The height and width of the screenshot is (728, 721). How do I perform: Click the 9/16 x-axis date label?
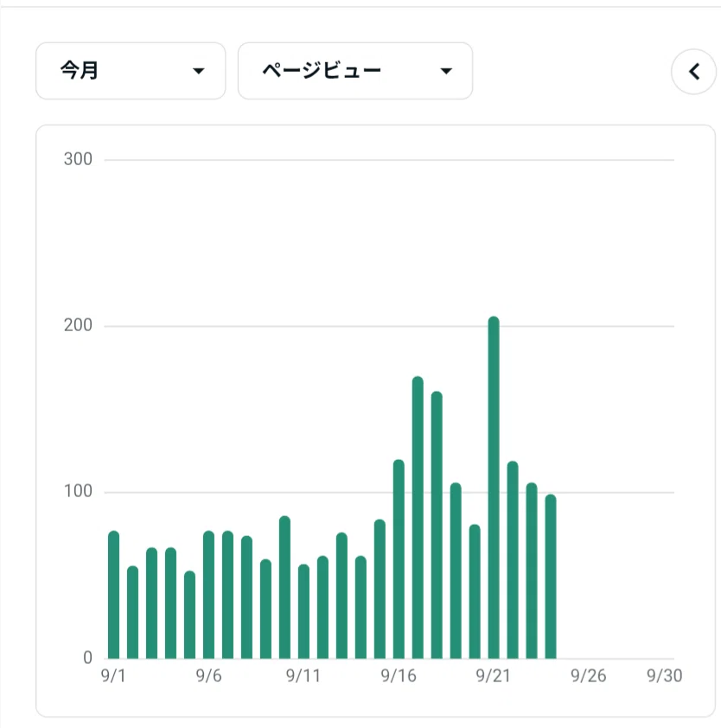click(x=399, y=676)
